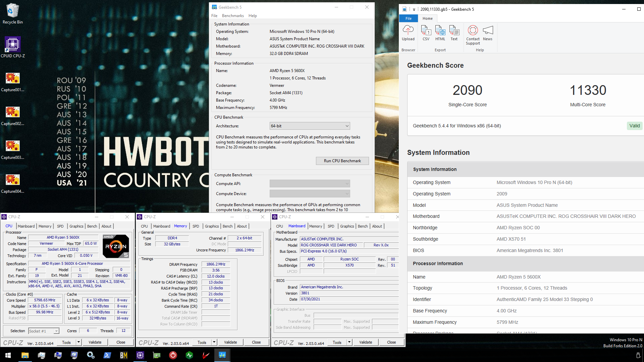Switch to SPD tab in middle CPU-Z window

pyautogui.click(x=196, y=226)
